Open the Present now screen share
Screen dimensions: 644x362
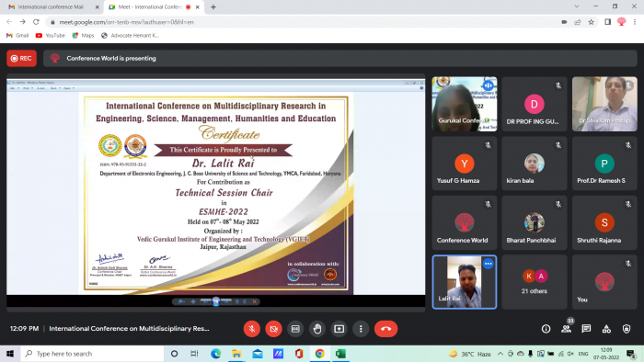[339, 329]
